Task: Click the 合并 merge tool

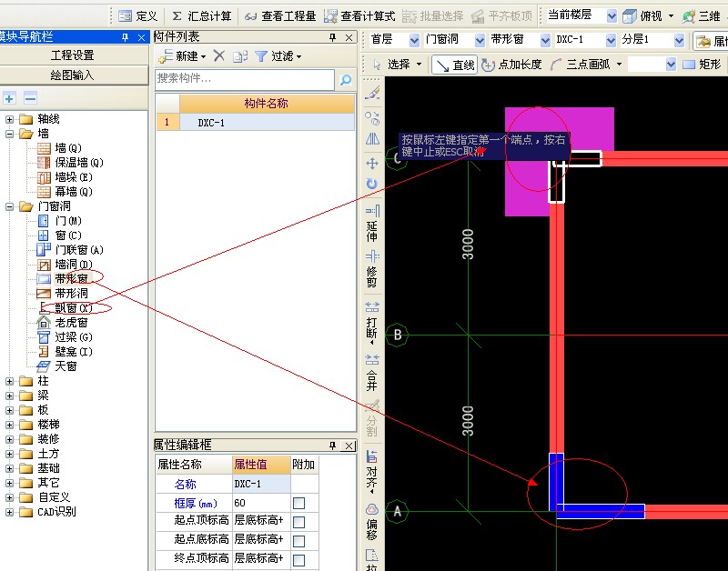Action: (x=372, y=373)
